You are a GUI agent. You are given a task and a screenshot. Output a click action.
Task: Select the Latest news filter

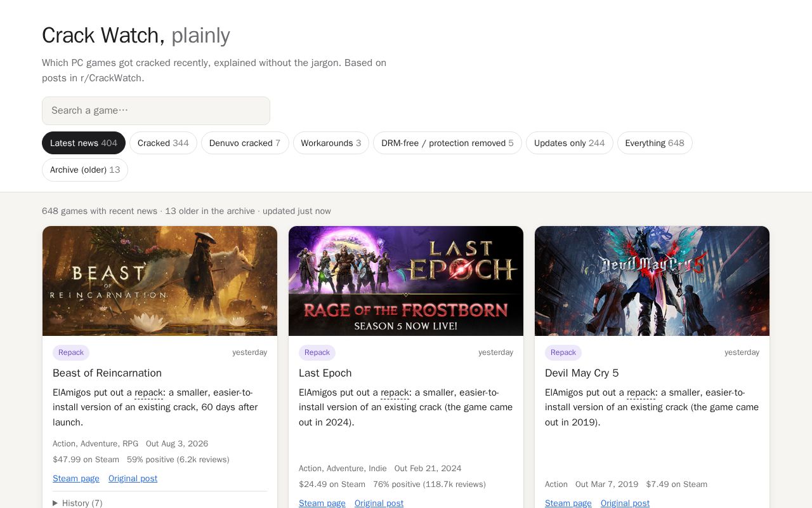click(x=84, y=143)
